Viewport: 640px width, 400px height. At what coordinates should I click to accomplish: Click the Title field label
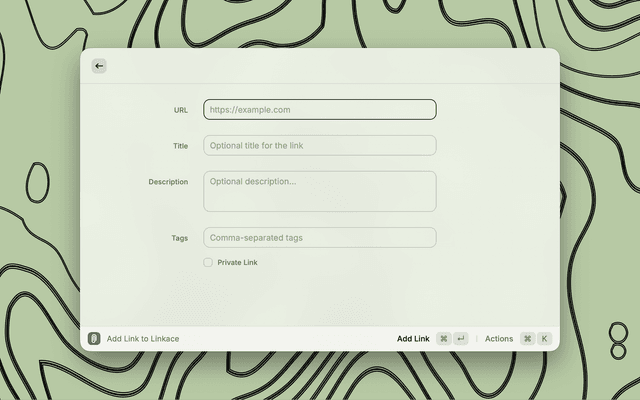[x=180, y=146]
